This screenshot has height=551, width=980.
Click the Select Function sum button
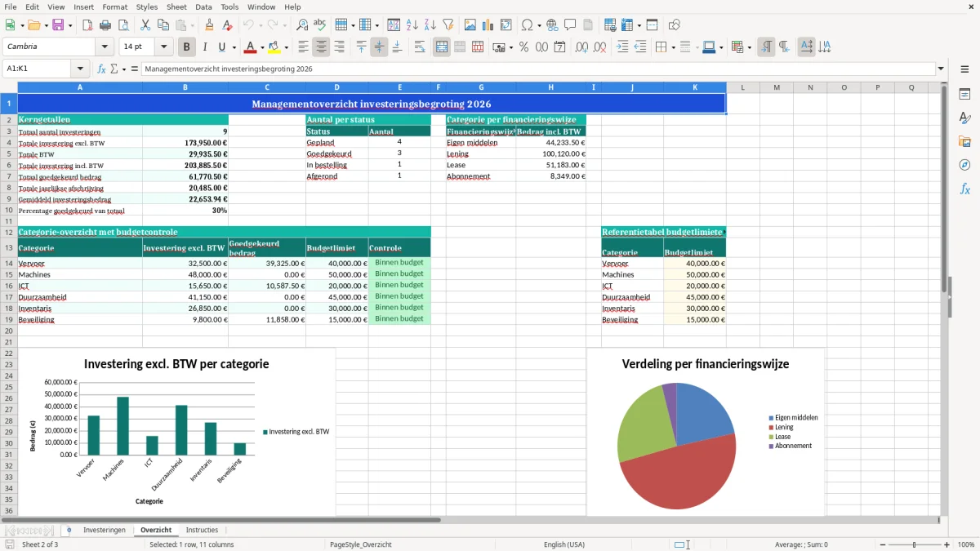pos(114,69)
